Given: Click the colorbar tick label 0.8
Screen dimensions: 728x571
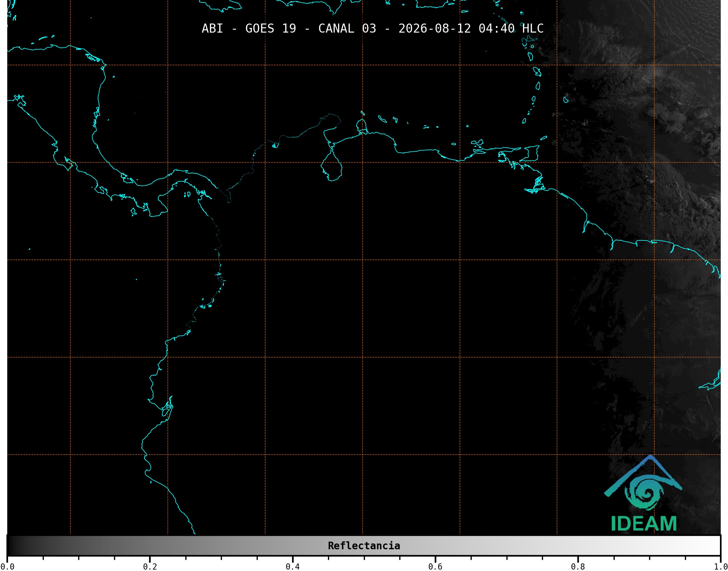Looking at the screenshot, I should (x=578, y=567).
